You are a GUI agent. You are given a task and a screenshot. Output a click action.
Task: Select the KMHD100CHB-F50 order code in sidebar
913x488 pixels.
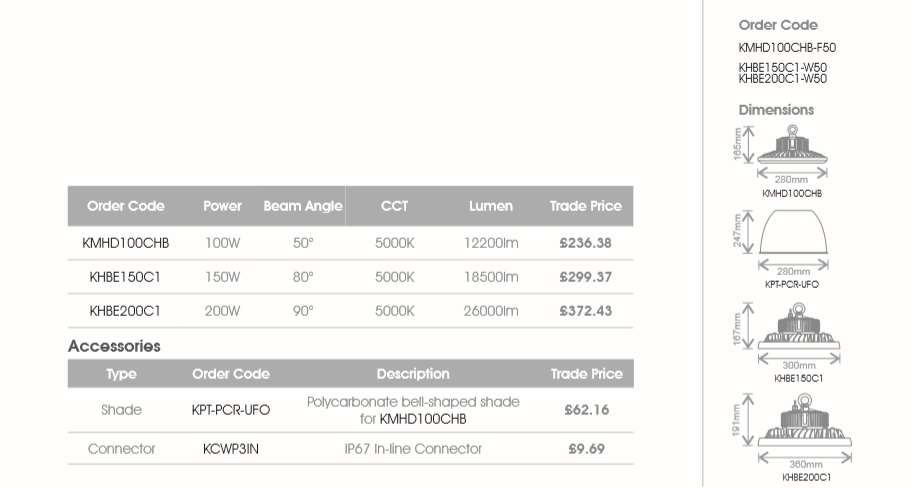(786, 47)
